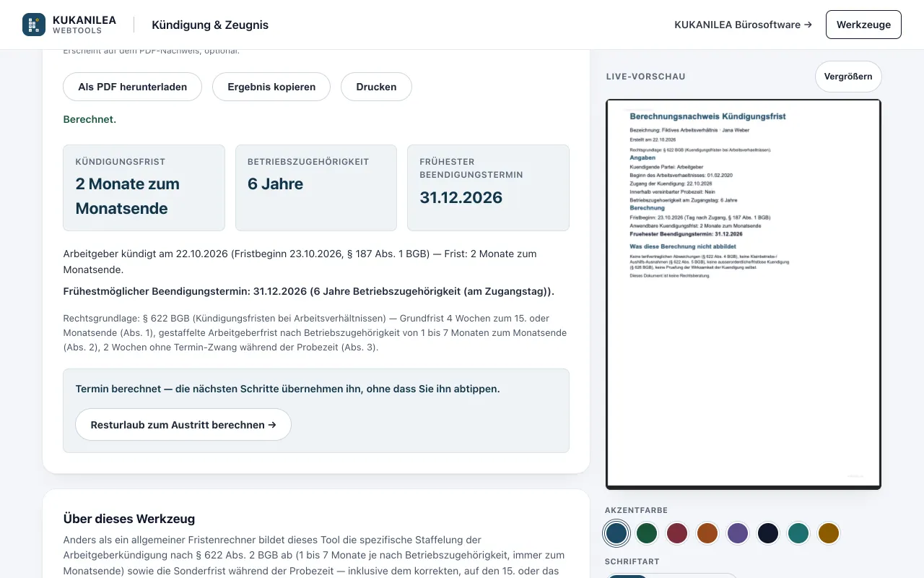The height and width of the screenshot is (578, 924).
Task: Click the KUKANILEA Webtools logo icon
Action: click(34, 25)
